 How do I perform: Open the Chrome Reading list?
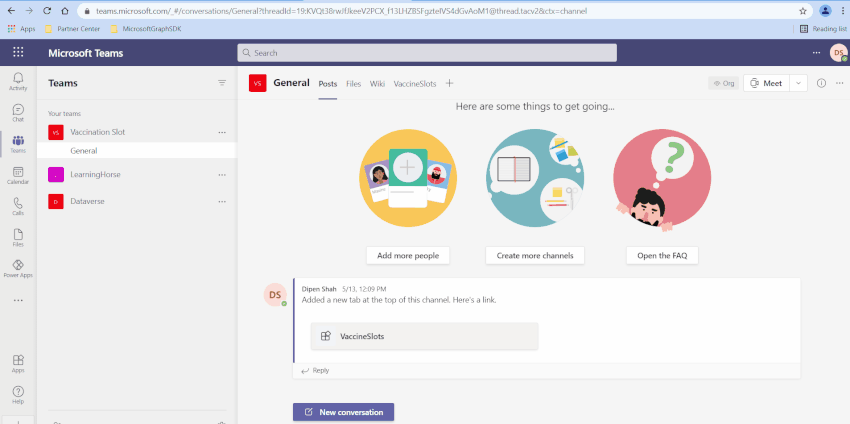(823, 29)
